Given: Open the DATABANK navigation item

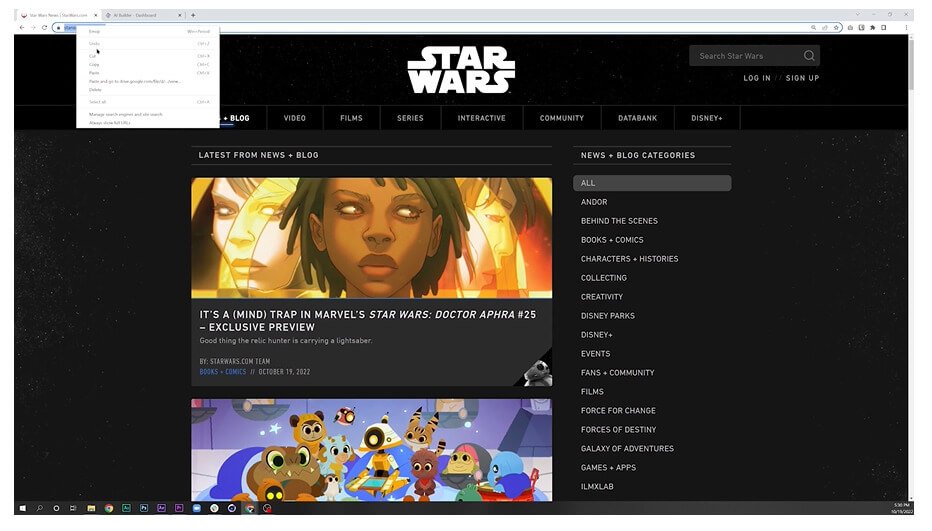Looking at the screenshot, I should 637,118.
